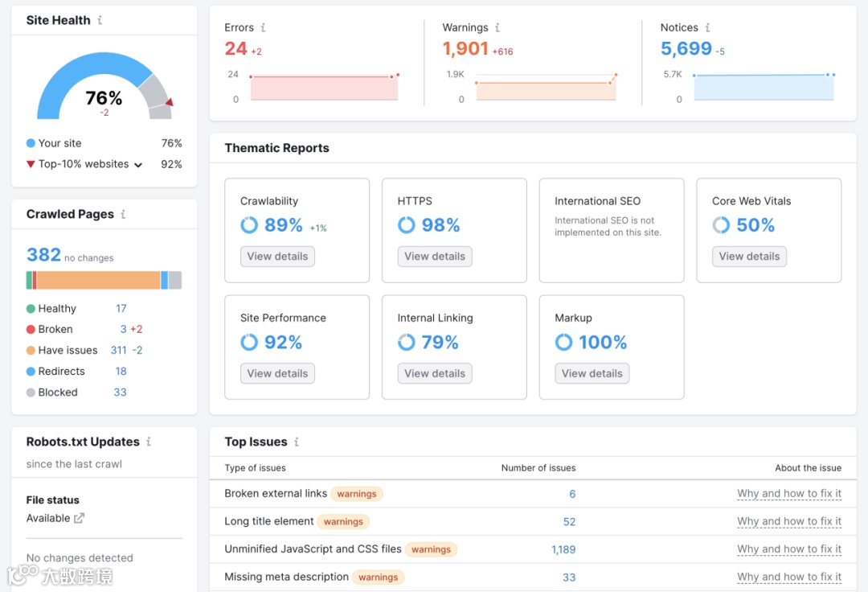Screen dimensions: 868x592
Task: Click the Site Performance progress ring icon
Action: pyautogui.click(x=249, y=342)
